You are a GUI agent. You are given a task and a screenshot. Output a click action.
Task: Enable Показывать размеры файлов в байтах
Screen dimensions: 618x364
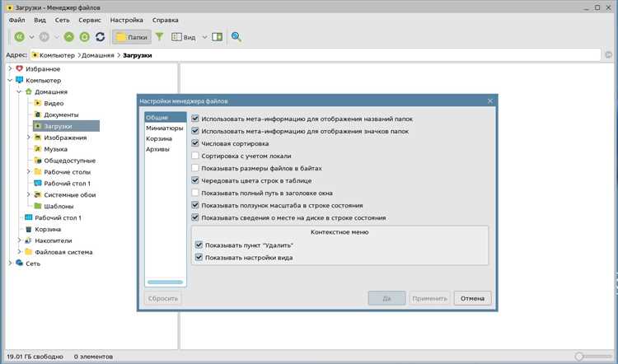click(195, 168)
